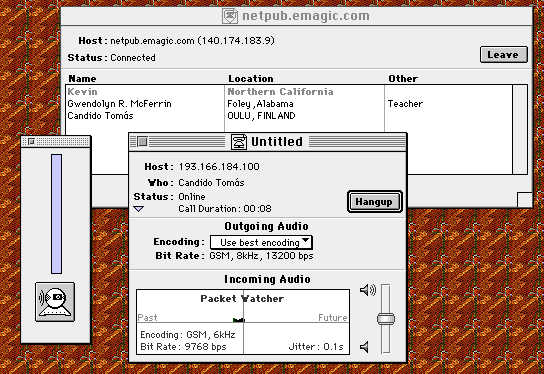
Task: Click the Packet Watcher graph title
Action: [x=242, y=298]
